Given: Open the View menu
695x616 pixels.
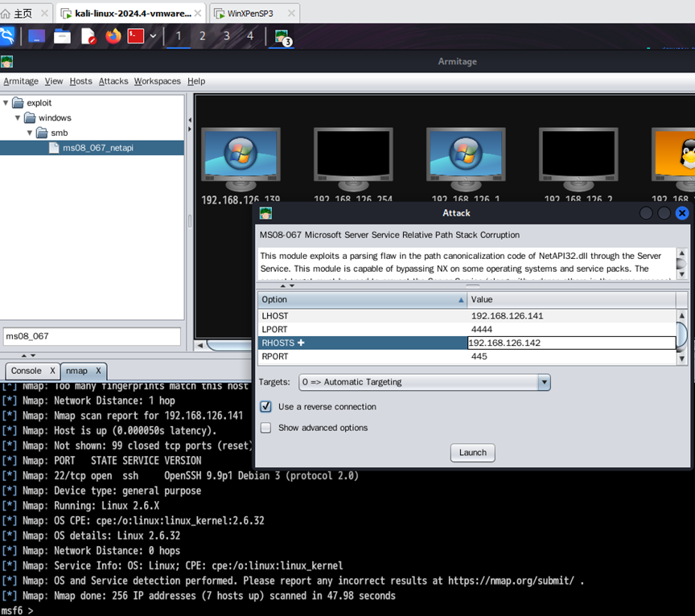Looking at the screenshot, I should 54,81.
